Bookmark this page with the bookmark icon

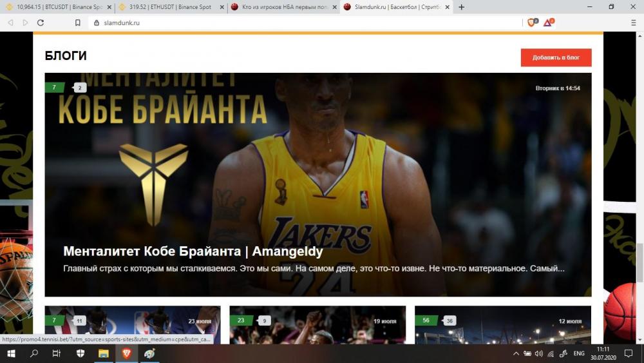(x=78, y=23)
